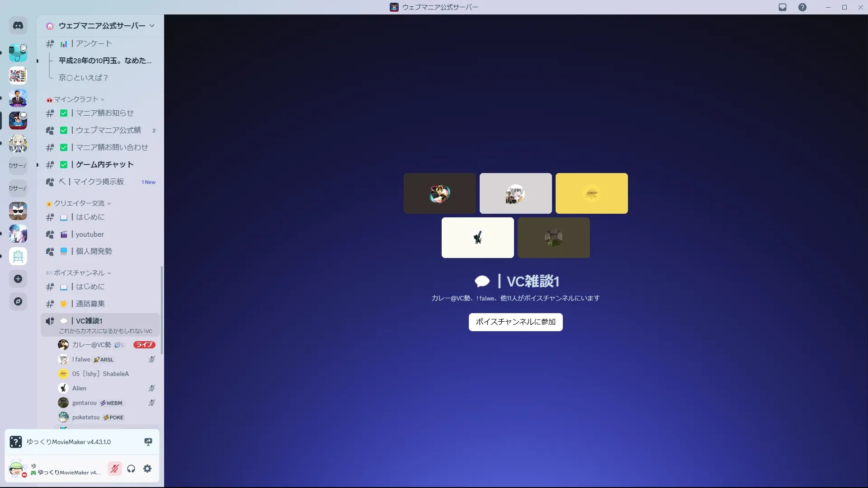This screenshot has width=868, height=488.
Task: Click ボイスチャンネルに参加 button
Action: click(515, 322)
